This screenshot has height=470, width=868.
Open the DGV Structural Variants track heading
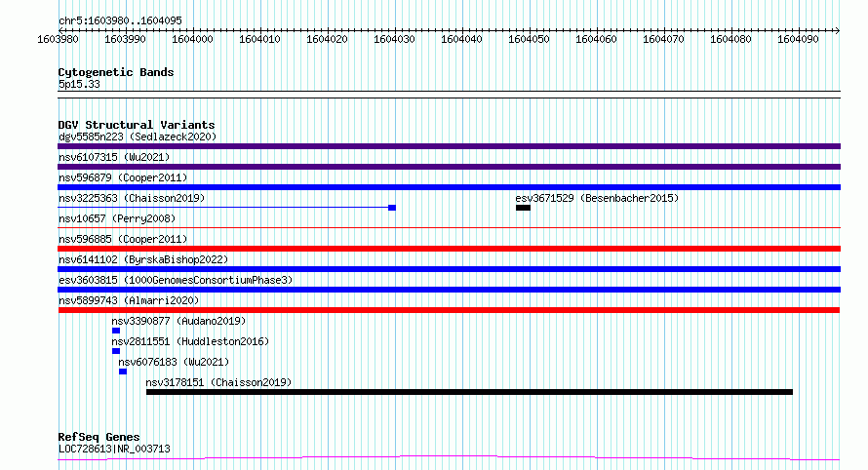tap(137, 125)
